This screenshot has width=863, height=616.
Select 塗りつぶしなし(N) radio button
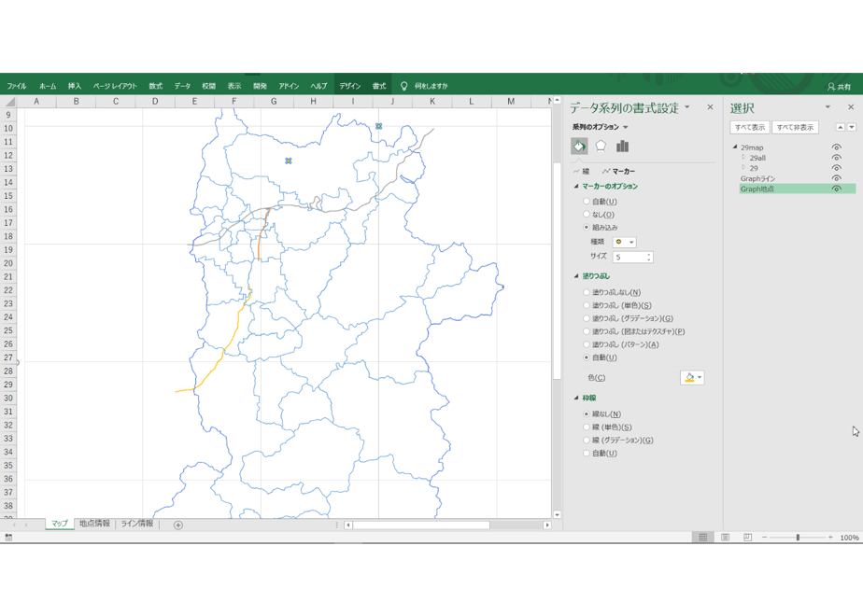(x=587, y=293)
